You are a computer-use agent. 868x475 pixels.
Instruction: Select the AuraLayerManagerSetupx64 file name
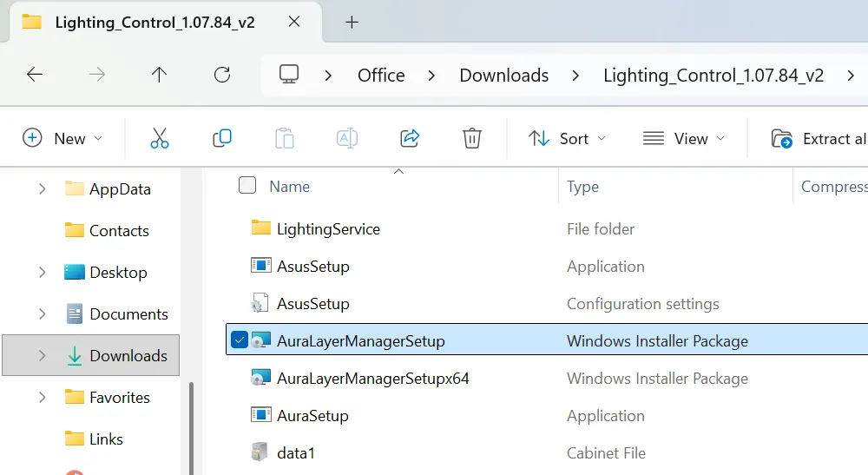[x=373, y=378]
